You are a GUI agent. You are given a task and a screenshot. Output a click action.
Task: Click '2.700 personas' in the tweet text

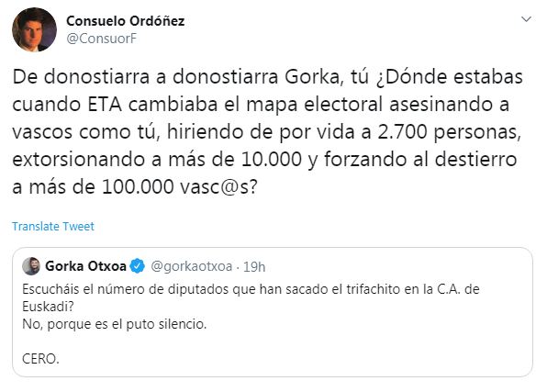(x=450, y=132)
